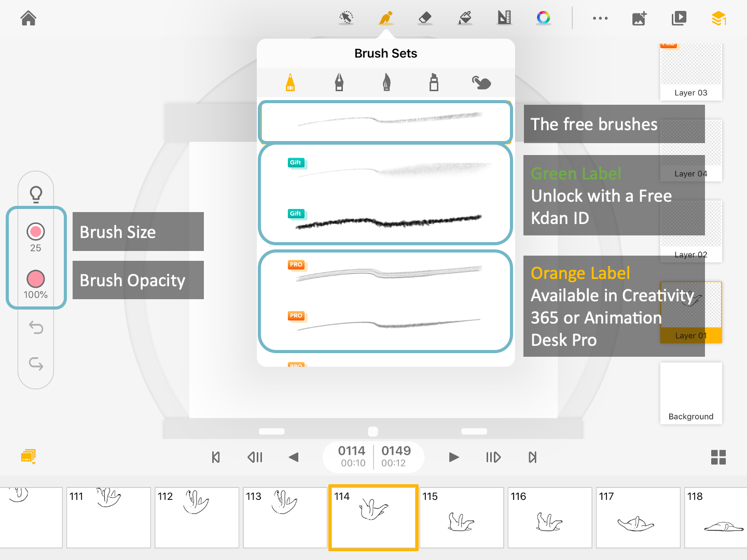747x560 pixels.
Task: Undo the last action
Action: [36, 327]
